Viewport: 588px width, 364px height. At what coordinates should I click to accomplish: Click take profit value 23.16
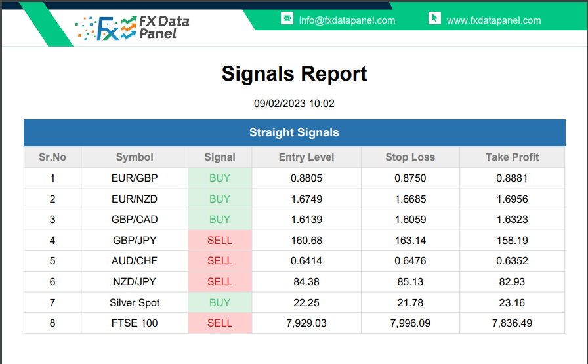[x=513, y=302]
